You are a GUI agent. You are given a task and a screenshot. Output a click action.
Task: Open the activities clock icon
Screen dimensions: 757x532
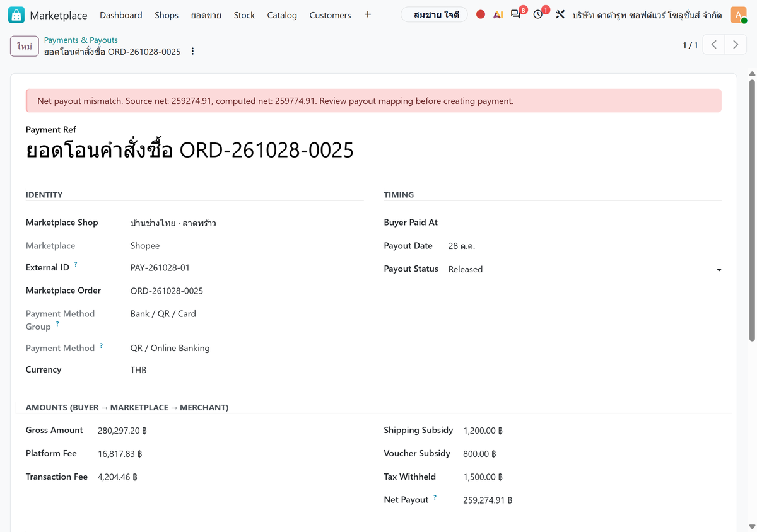[x=539, y=14]
